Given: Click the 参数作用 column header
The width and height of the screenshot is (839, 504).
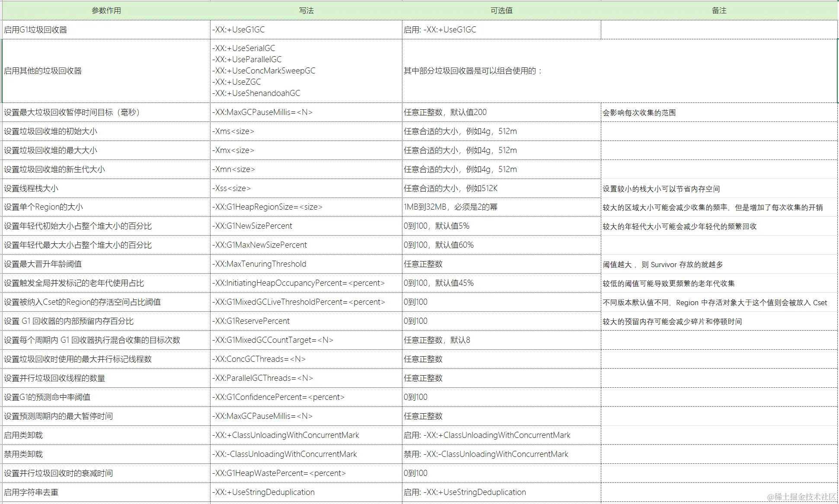Looking at the screenshot, I should (x=106, y=10).
